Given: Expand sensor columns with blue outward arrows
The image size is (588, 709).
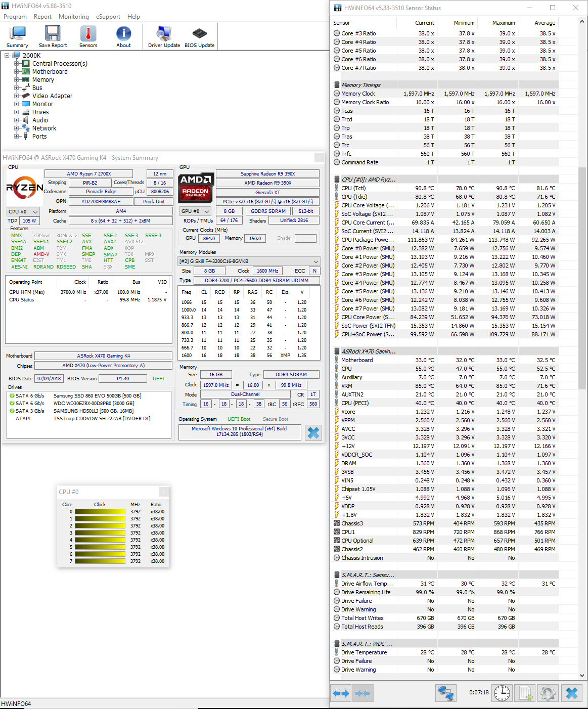Looking at the screenshot, I should tap(341, 693).
